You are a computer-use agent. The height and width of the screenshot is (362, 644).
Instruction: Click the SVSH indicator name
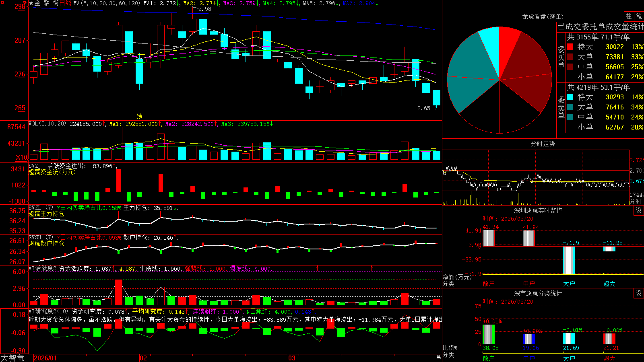click(35, 238)
